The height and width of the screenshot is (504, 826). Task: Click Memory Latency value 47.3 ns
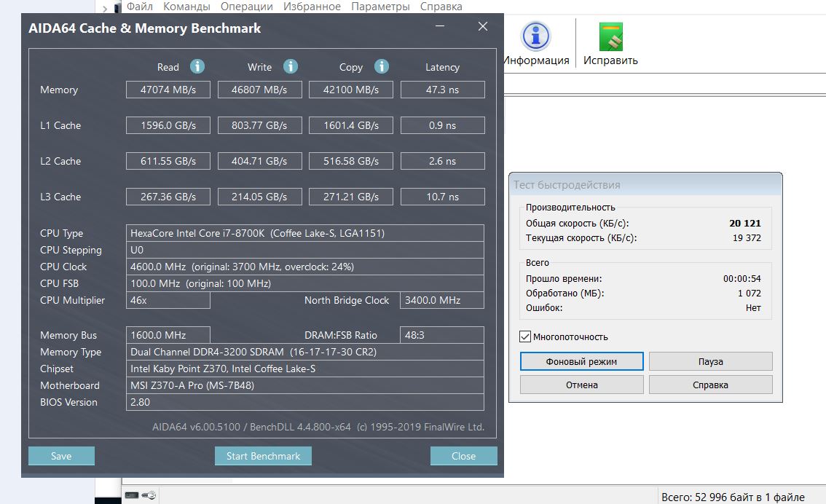point(443,90)
